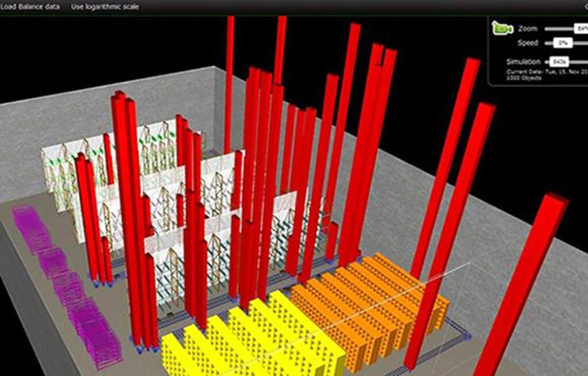This screenshot has height=376, width=588.
Task: Select the Simulation multiplier value field
Action: pyautogui.click(x=560, y=61)
